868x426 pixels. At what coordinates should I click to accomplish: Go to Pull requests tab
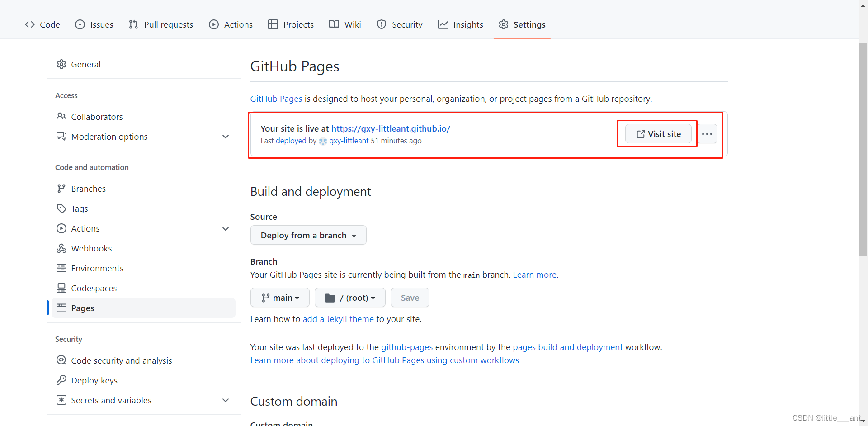tap(161, 24)
